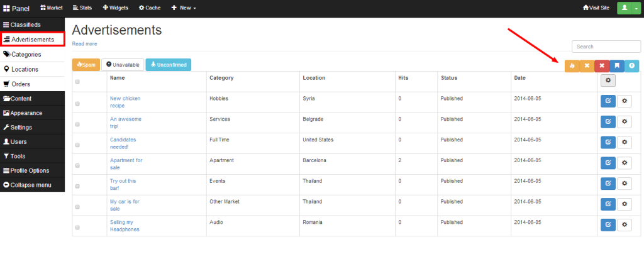Check the select-all checkbox in header
The height and width of the screenshot is (259, 644).
pos(77,82)
